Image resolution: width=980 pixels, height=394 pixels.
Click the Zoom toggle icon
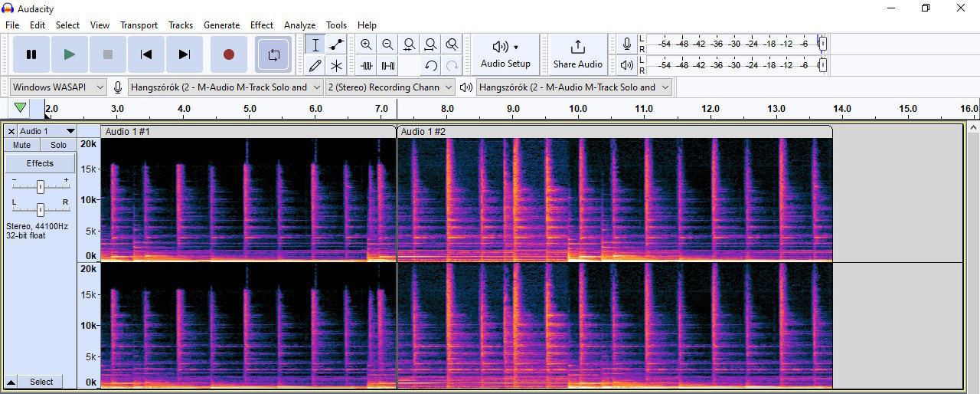(452, 44)
